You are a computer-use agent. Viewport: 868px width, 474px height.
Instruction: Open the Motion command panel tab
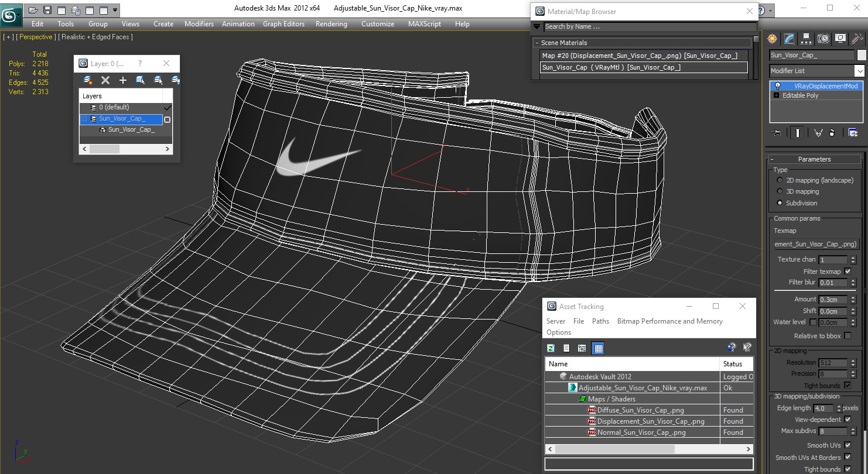pos(823,39)
